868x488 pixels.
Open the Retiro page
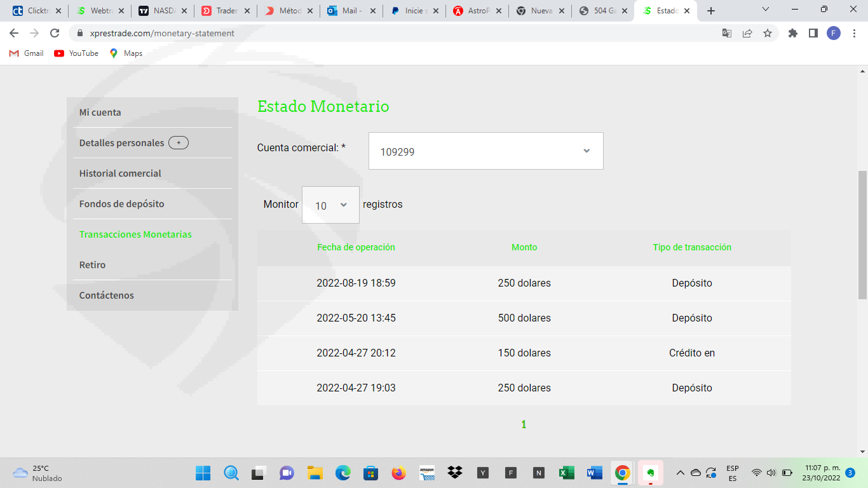point(93,265)
